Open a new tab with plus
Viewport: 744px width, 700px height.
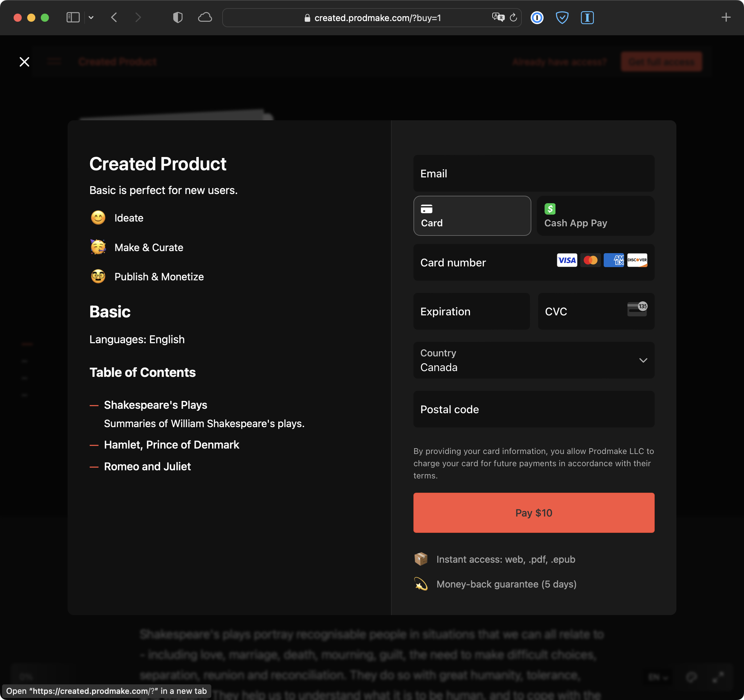tap(726, 18)
